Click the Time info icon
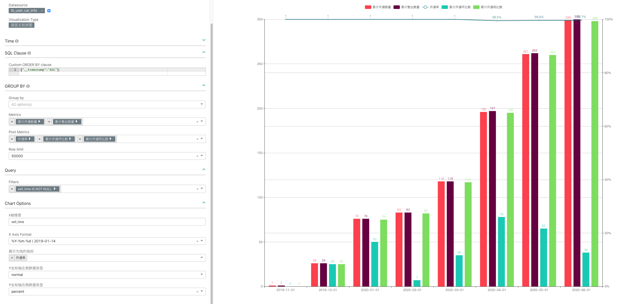The image size is (644, 304). click(17, 41)
